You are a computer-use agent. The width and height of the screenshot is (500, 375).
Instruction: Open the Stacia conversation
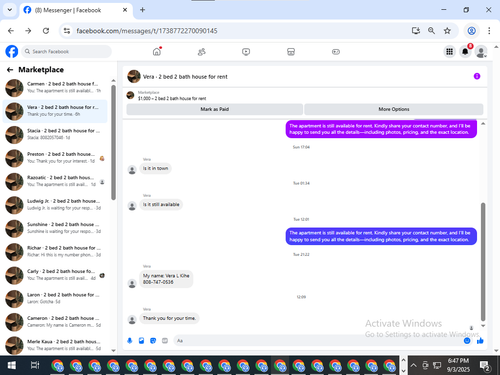point(55,134)
